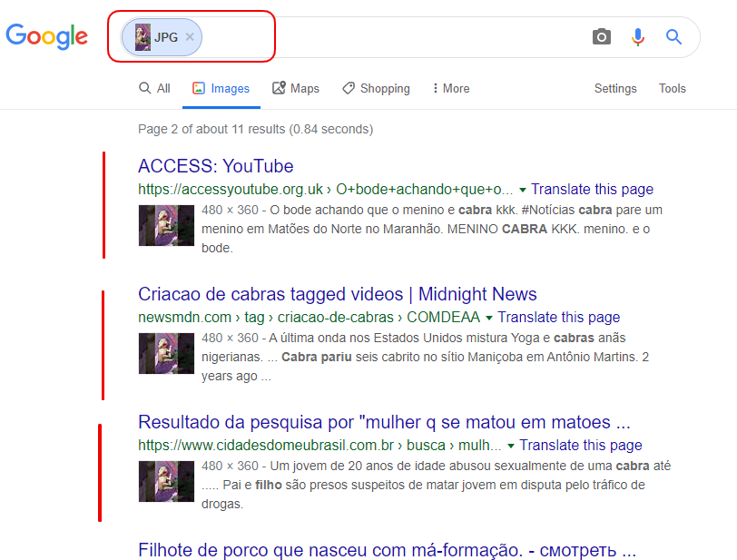737x560 pixels.
Task: Open Settings menu
Action: (615, 88)
